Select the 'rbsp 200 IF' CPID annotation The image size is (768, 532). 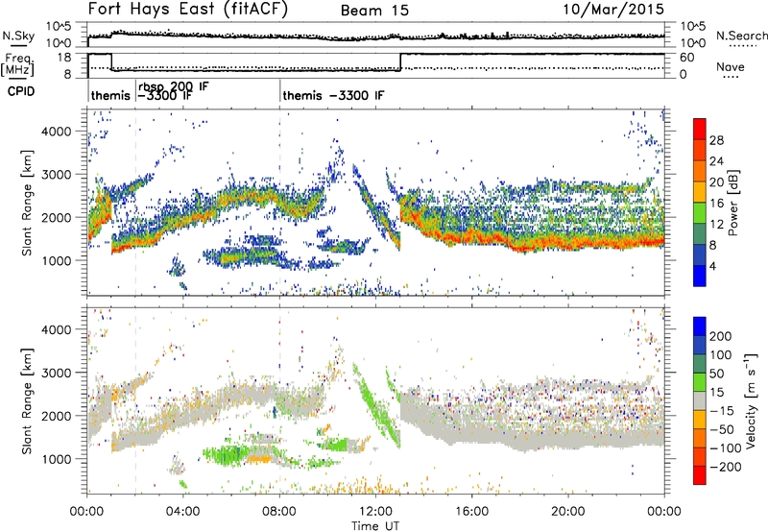(x=174, y=86)
